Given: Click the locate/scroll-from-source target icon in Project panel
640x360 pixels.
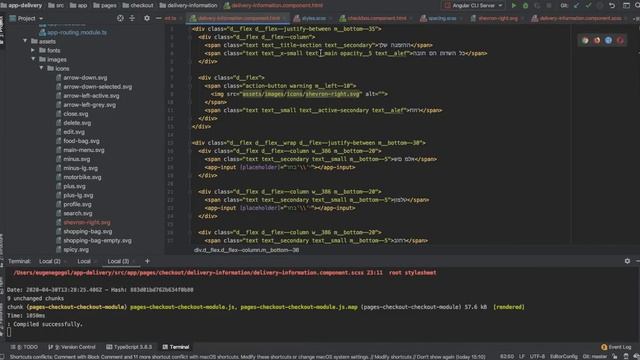Looking at the screenshot, I should 120,18.
